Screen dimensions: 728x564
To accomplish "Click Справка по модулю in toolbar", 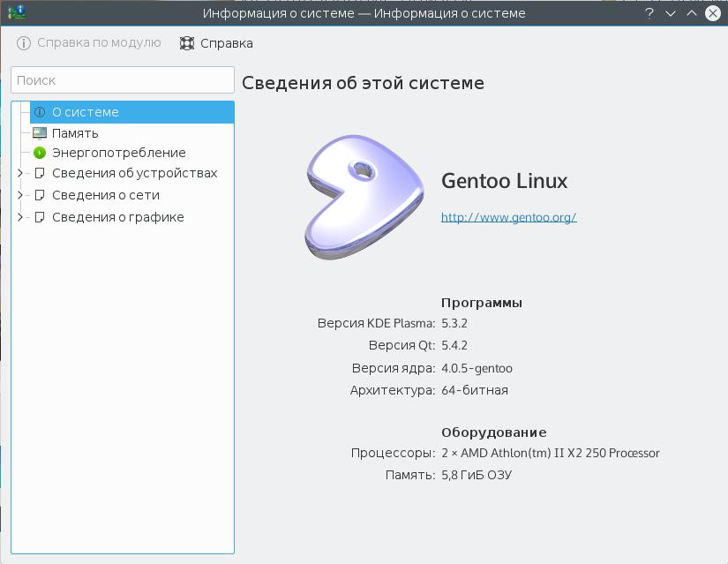I will 98,43.
